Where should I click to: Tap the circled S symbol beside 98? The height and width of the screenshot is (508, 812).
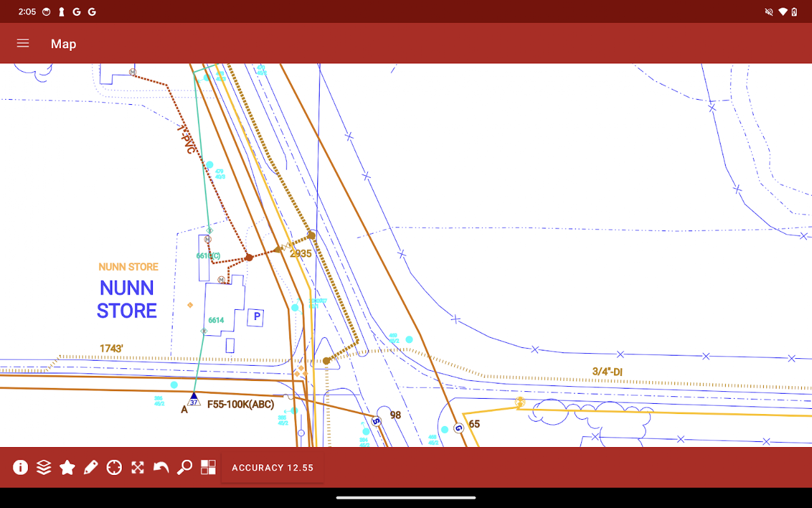pyautogui.click(x=376, y=420)
